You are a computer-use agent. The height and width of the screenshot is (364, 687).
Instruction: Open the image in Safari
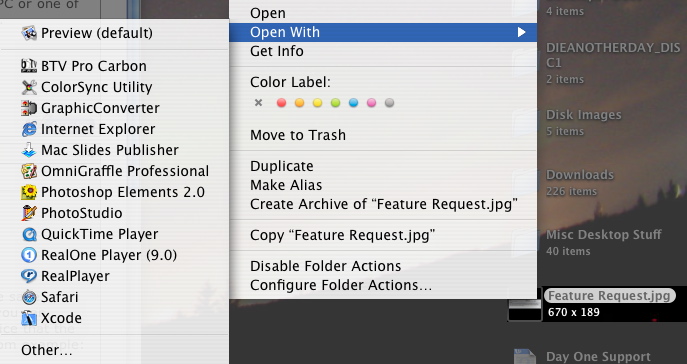coord(114,297)
